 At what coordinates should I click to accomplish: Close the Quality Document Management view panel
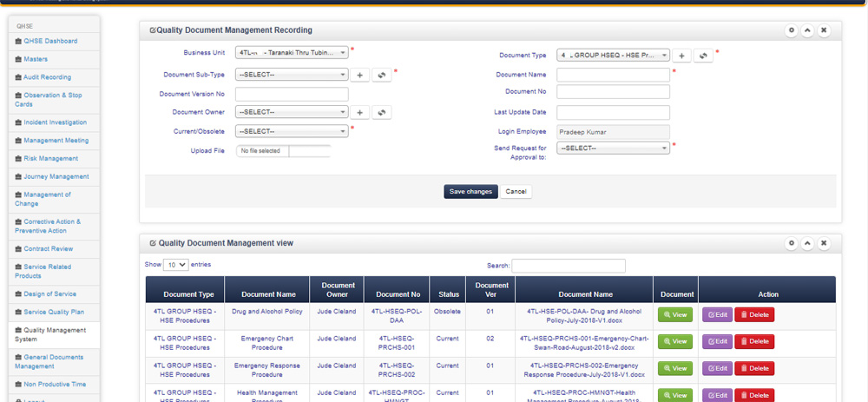pyautogui.click(x=824, y=244)
